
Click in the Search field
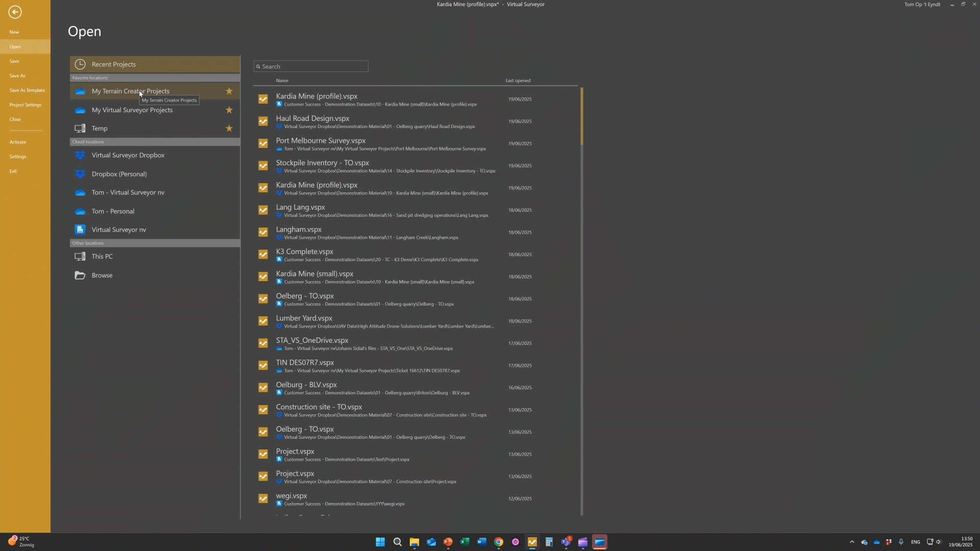[x=311, y=66]
